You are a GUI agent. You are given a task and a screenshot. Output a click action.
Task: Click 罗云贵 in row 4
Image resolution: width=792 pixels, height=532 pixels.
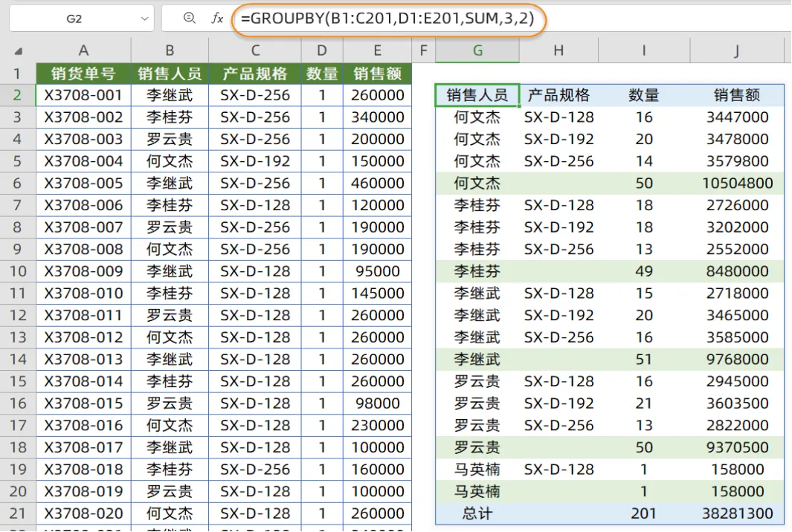[x=170, y=139]
